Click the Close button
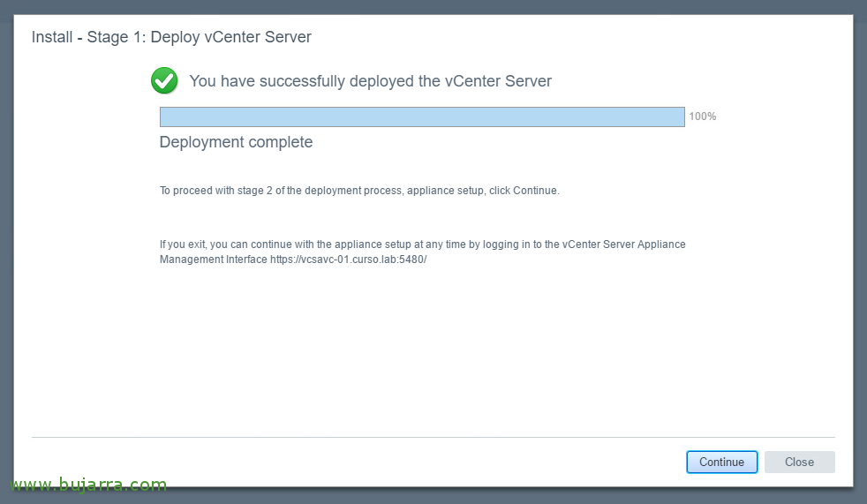Image resolution: width=867 pixels, height=504 pixels. [800, 462]
